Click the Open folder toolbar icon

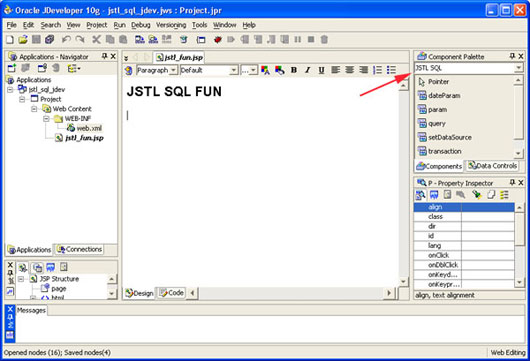23,40
